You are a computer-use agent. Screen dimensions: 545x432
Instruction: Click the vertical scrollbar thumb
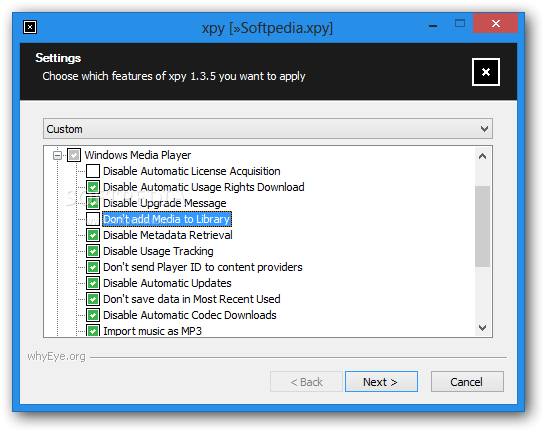482,226
